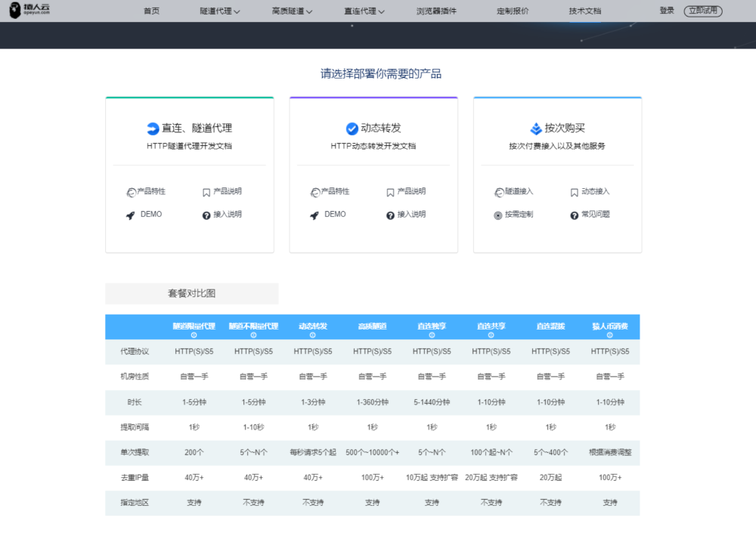Click 产品特性 icon in 动态转发 card

pyautogui.click(x=315, y=193)
